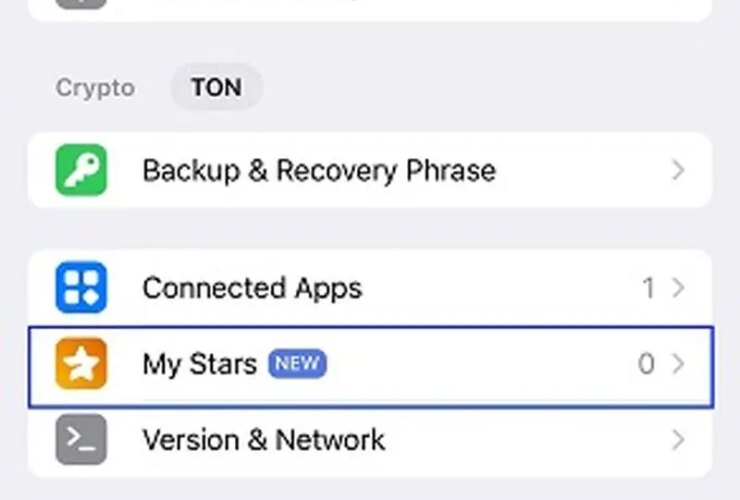Image resolution: width=740 pixels, height=500 pixels.
Task: Click the Connected Apps count of 1
Action: (648, 288)
